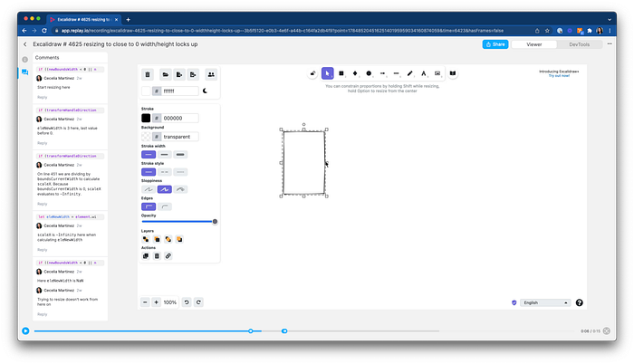Viewport: 634px width, 364px height.
Task: Click the bring forward layer icon
Action: [168, 239]
